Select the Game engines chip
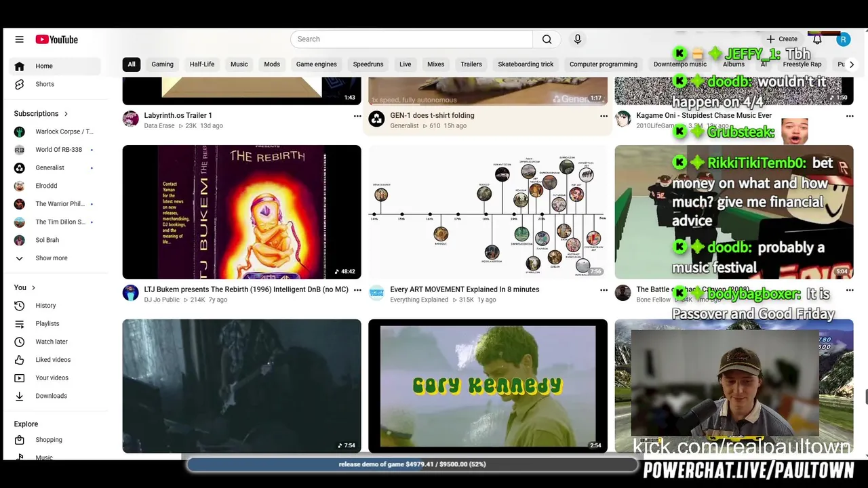 pos(317,64)
